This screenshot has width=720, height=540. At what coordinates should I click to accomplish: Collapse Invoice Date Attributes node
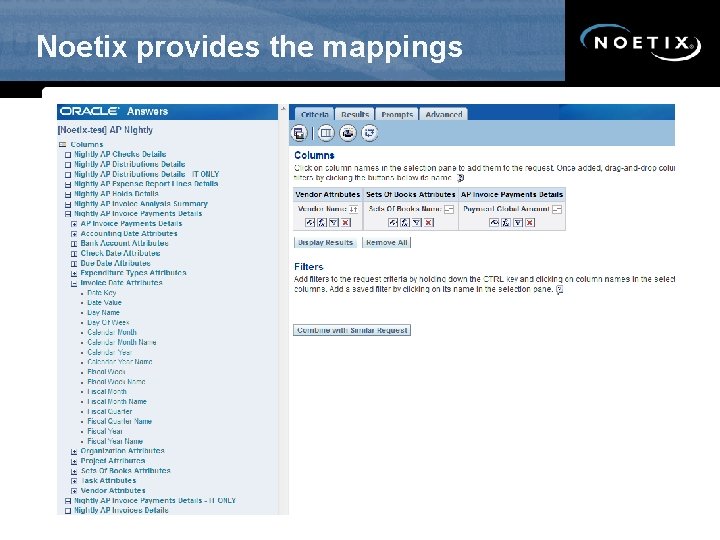74,283
